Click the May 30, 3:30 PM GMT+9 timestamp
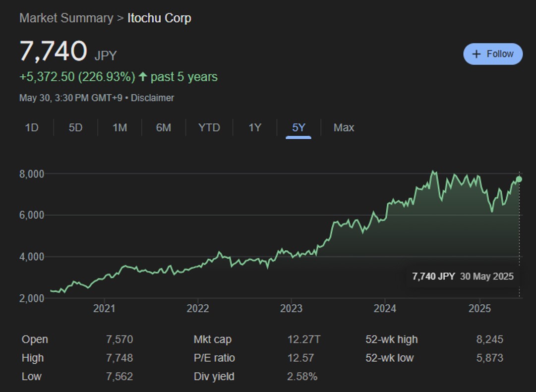 point(71,98)
